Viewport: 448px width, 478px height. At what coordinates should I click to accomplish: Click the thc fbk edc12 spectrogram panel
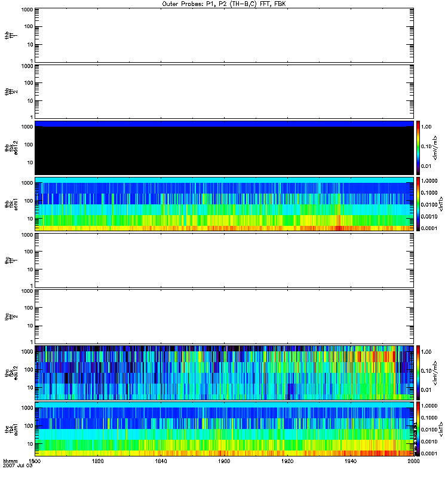tap(224, 373)
